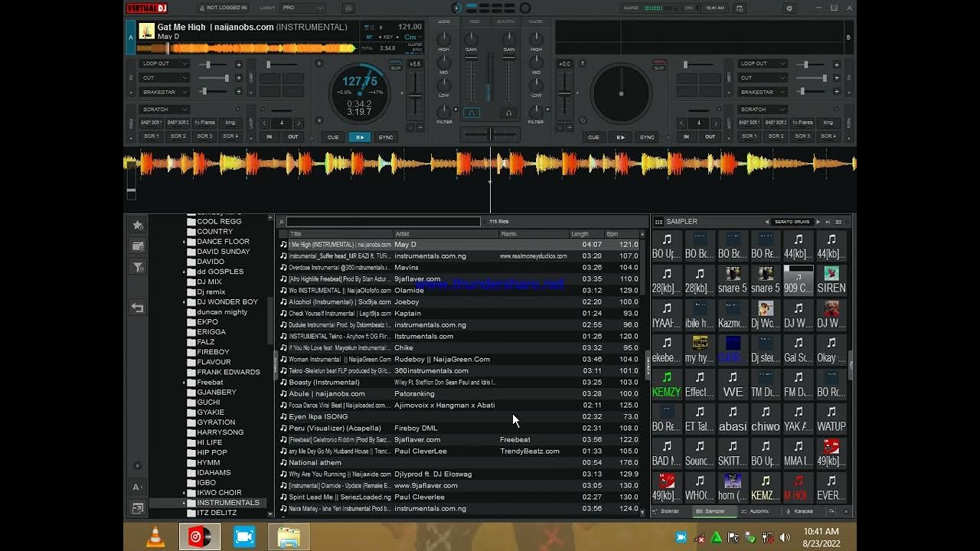Click the font size A icon in sidebar
Screen dimensions: 980x551
click(x=138, y=487)
